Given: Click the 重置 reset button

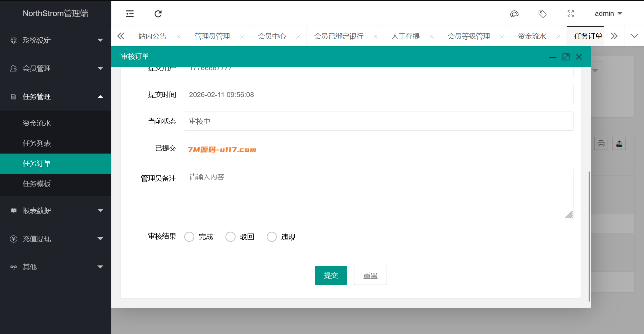Looking at the screenshot, I should pos(370,276).
